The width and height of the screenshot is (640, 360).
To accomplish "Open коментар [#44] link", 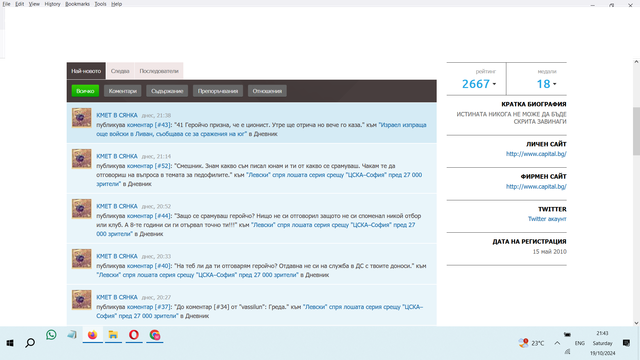I will 149,216.
